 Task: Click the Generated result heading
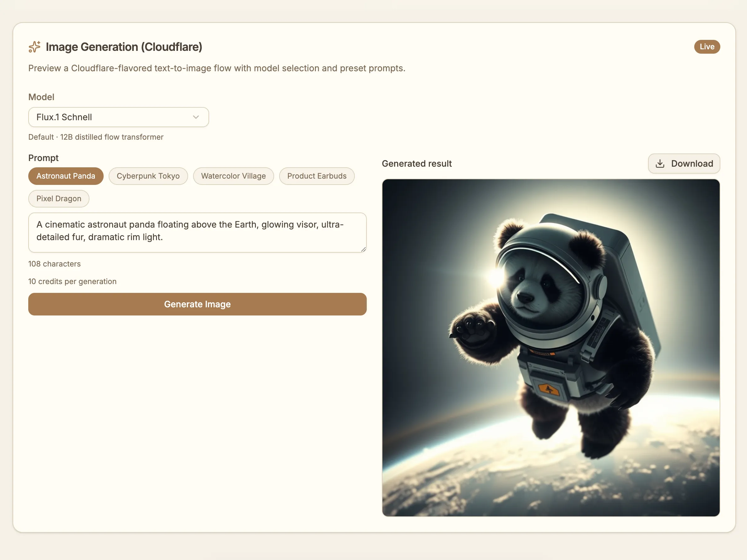pyautogui.click(x=417, y=164)
